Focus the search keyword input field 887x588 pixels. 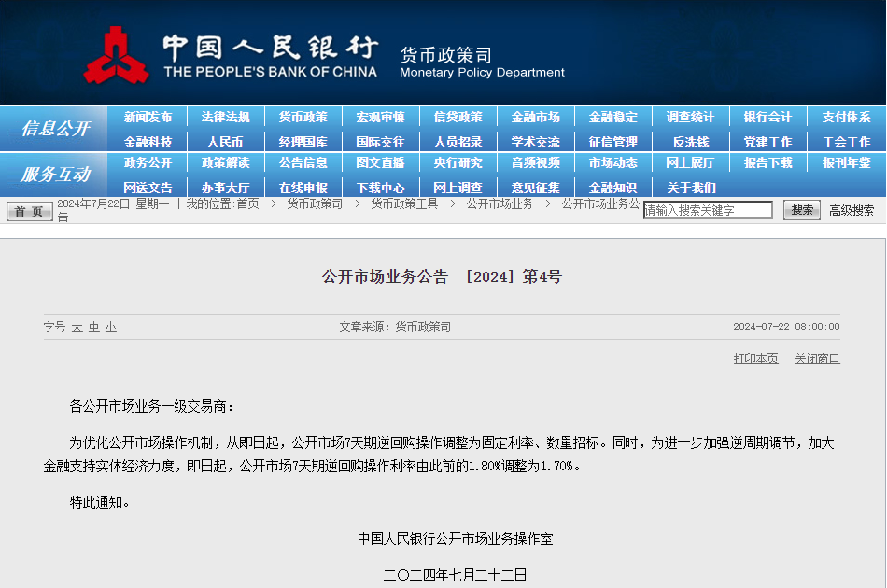coord(708,210)
